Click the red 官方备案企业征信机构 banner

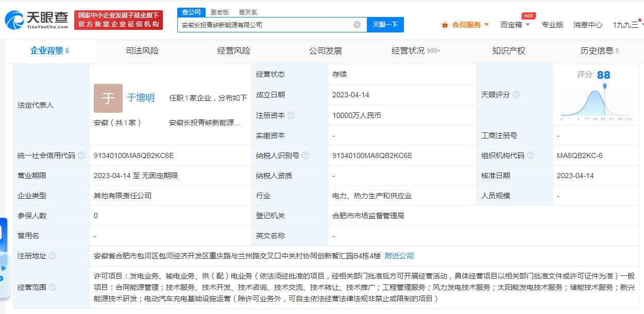click(118, 20)
